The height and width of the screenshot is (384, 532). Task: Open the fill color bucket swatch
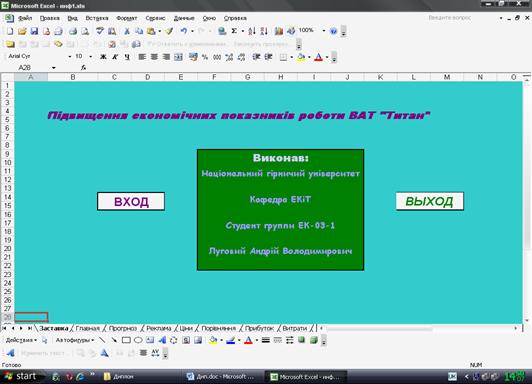click(x=300, y=57)
